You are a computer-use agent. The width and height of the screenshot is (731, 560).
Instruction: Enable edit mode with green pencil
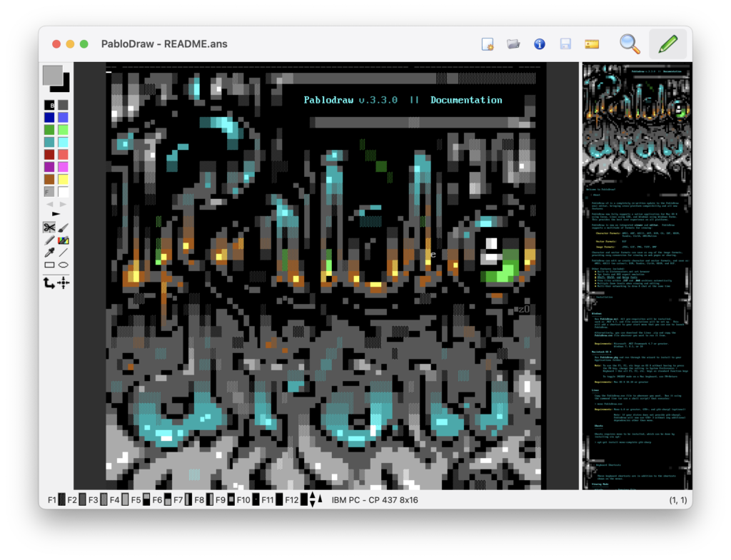667,44
